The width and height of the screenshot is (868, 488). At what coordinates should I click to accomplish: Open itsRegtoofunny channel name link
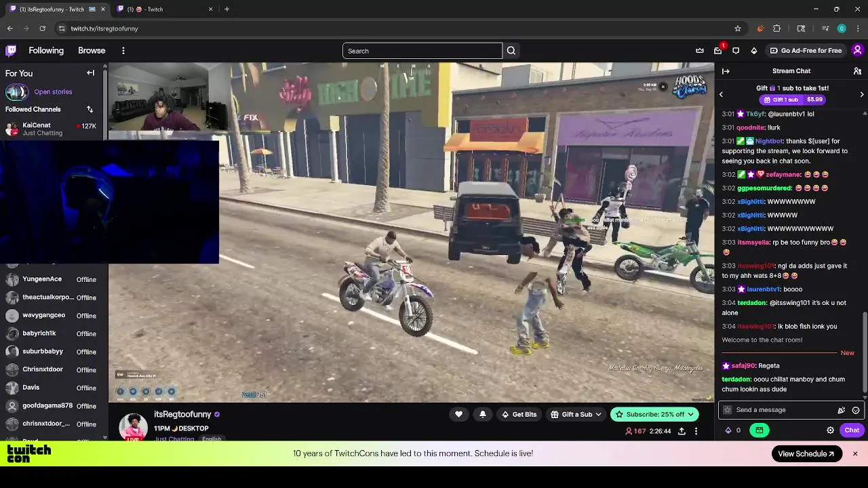pos(182,414)
